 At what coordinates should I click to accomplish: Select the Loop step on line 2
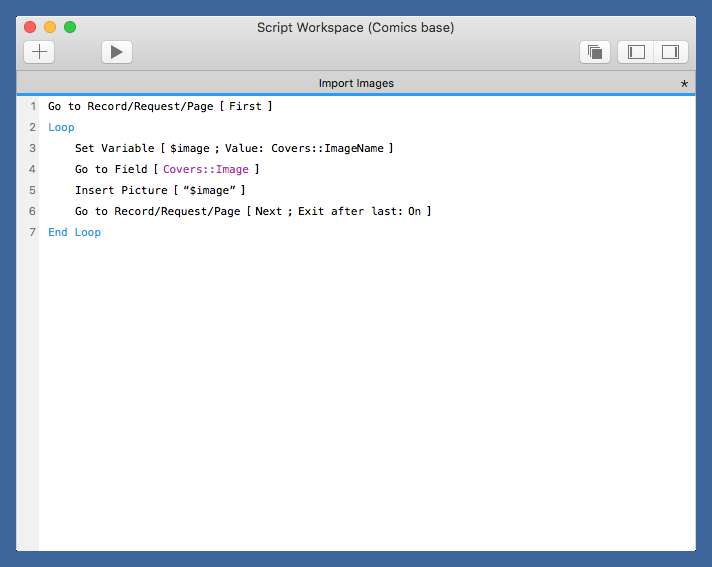point(61,127)
